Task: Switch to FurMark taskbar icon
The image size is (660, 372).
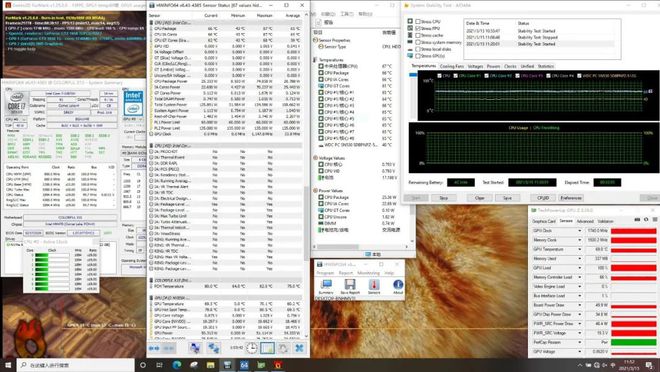Action: tap(278, 365)
